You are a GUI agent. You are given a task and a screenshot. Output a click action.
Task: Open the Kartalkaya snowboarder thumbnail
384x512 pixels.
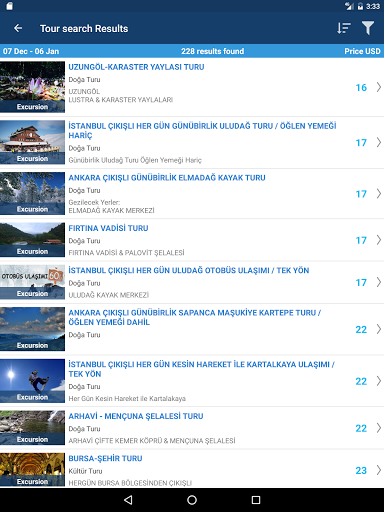[32, 381]
